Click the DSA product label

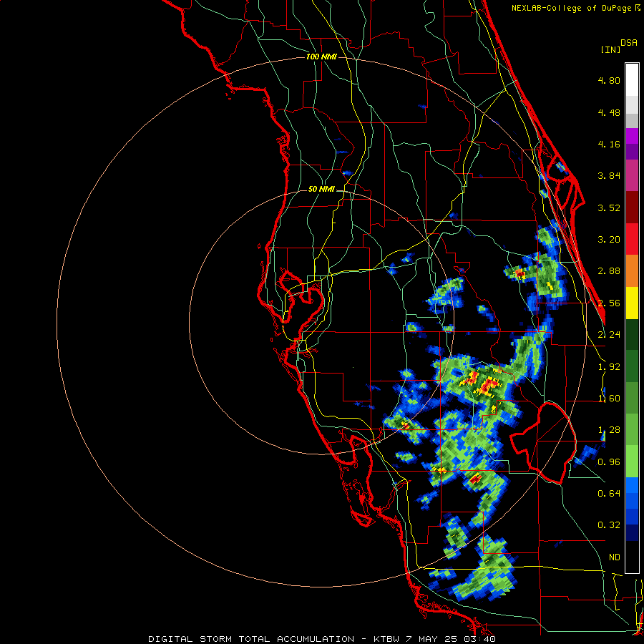pos(629,43)
